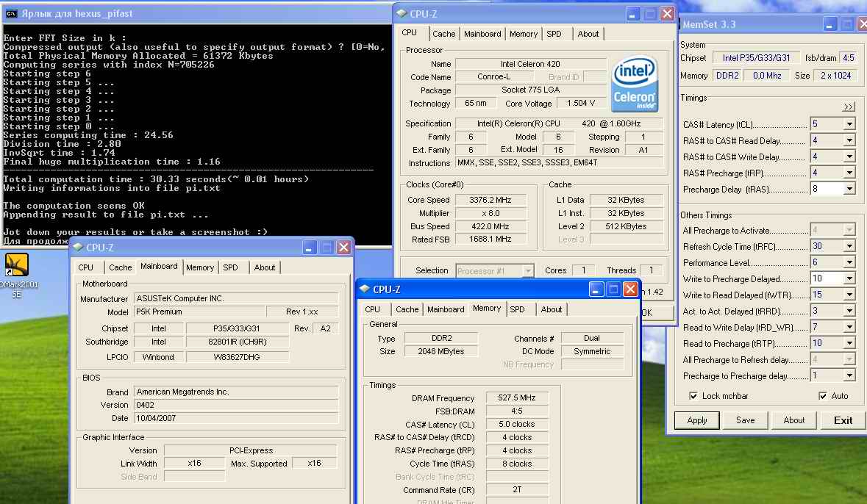Viewport: 867px width, 504px height.
Task: Toggle the Lock mchbar checkbox
Action: point(693,396)
